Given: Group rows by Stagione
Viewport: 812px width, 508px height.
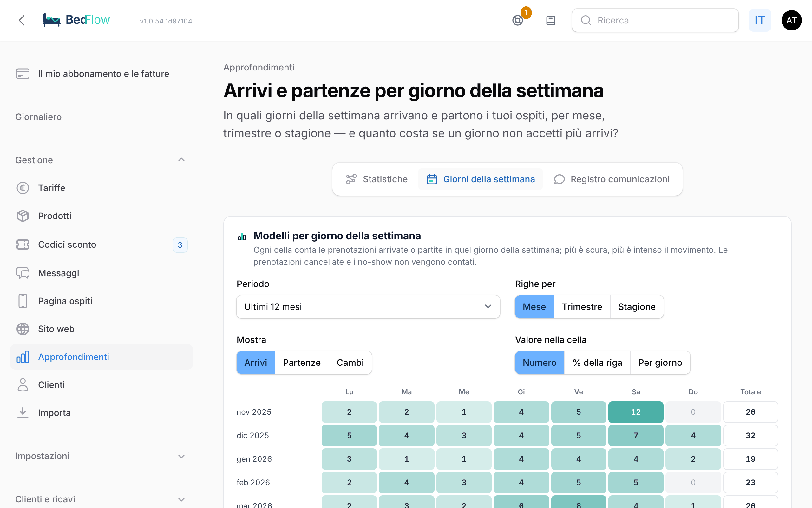Looking at the screenshot, I should point(637,307).
